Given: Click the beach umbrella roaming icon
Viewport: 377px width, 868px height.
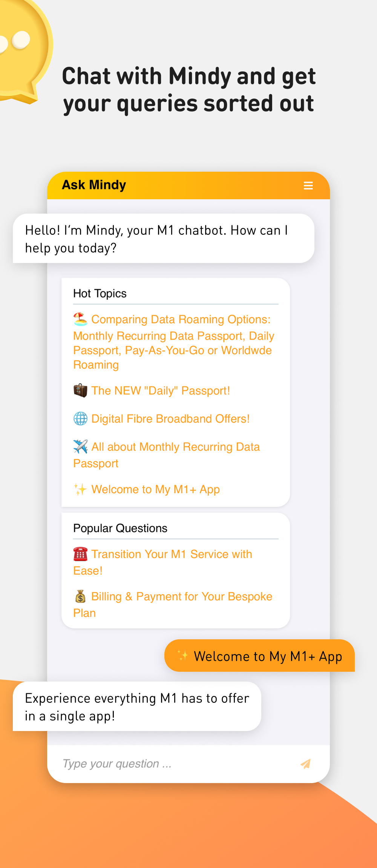Looking at the screenshot, I should pos(80,319).
